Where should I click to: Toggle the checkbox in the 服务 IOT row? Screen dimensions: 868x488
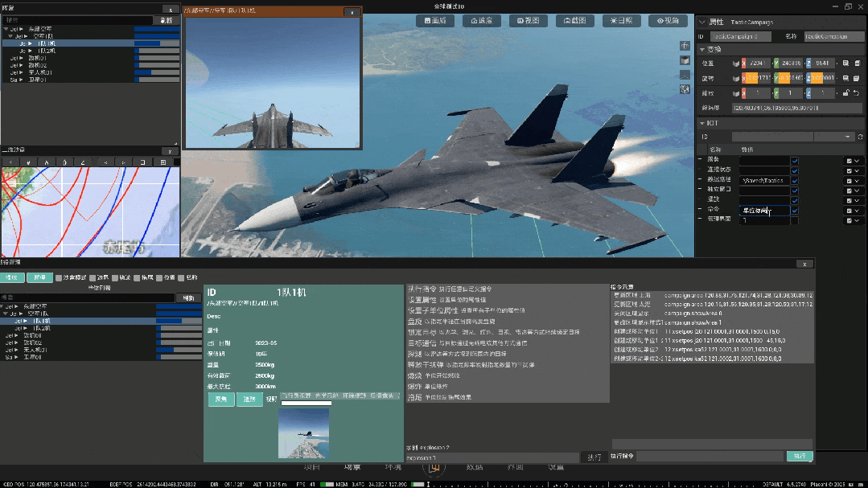[x=794, y=161]
